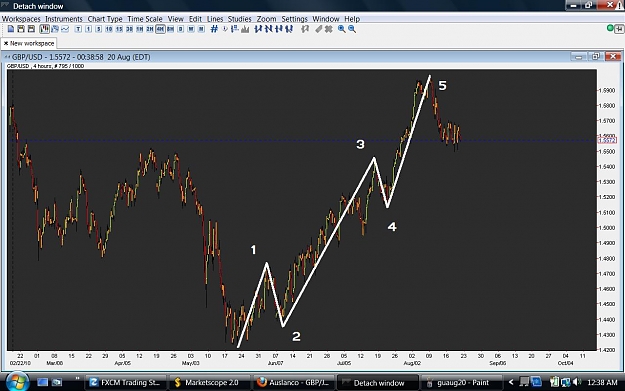625x391 pixels.
Task: Switch to Auslanco Firefox taskbar button
Action: point(293,382)
